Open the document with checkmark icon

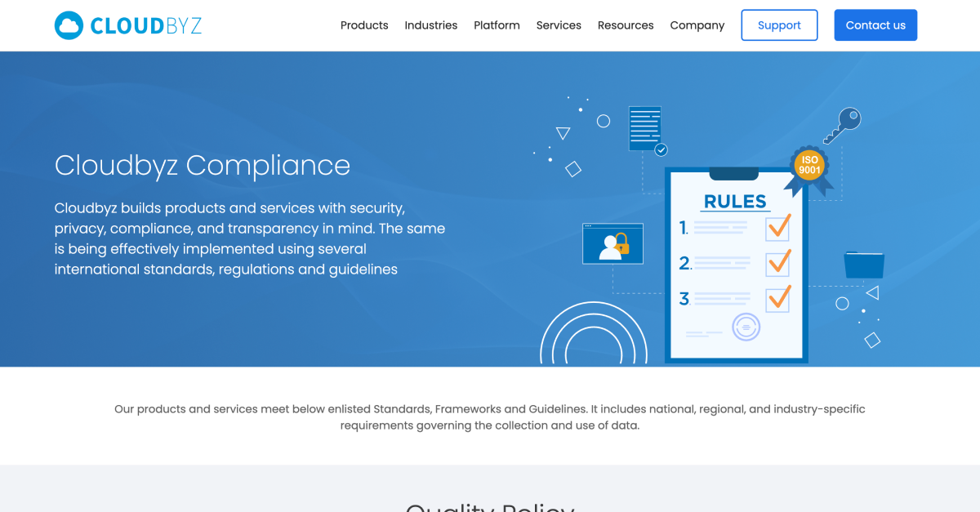[x=644, y=129]
